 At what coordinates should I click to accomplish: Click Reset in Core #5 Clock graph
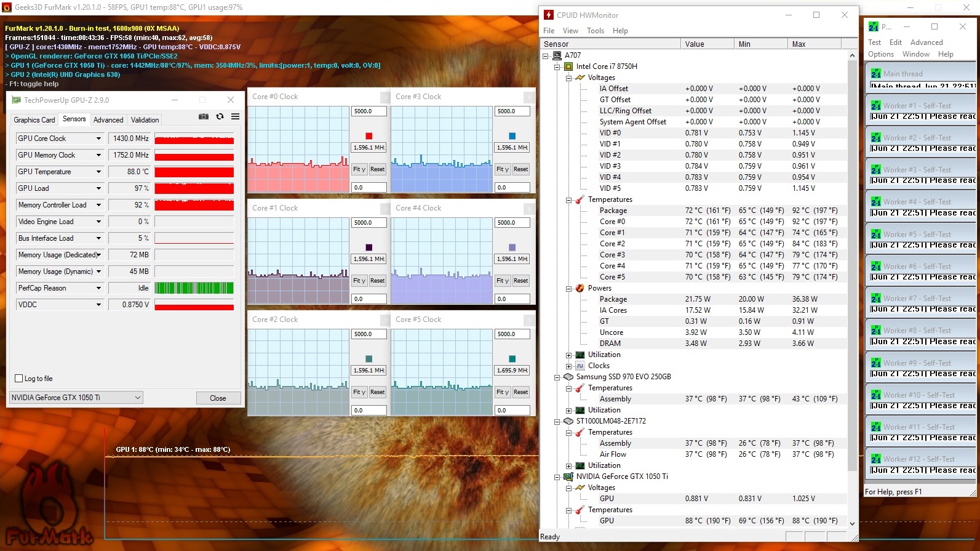click(x=520, y=392)
